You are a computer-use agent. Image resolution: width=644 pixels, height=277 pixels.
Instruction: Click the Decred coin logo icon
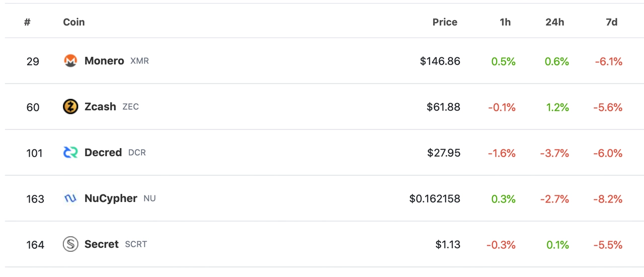pos(70,153)
